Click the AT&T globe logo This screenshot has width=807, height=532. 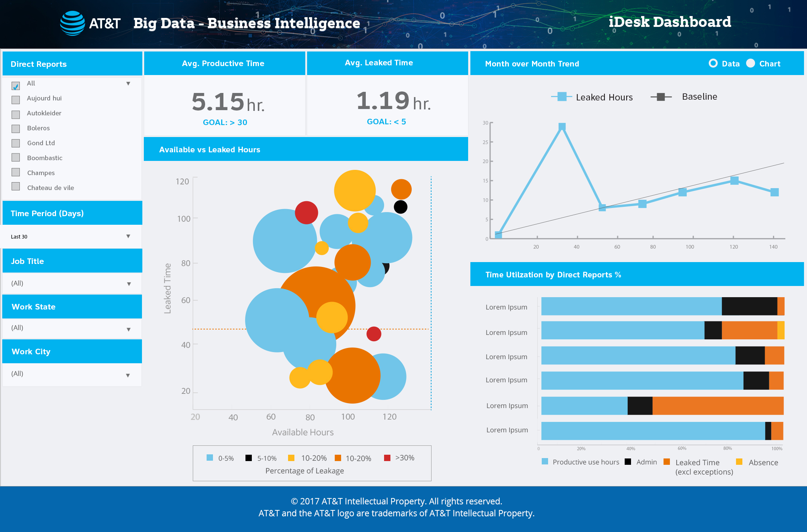72,23
